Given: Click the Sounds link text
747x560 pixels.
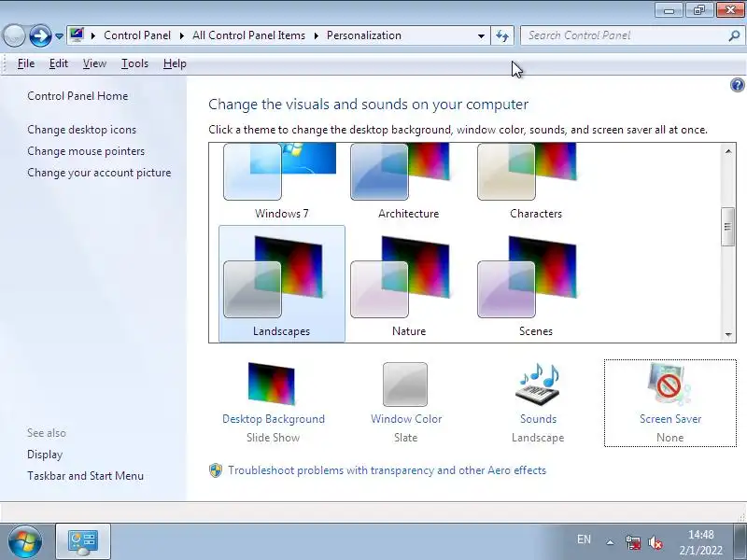Looking at the screenshot, I should pyautogui.click(x=539, y=419).
